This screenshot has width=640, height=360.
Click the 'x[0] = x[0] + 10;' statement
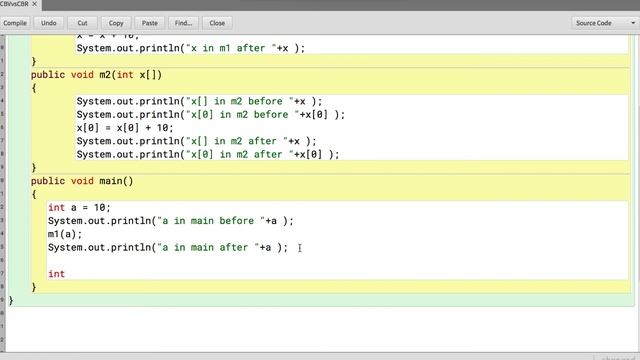tap(125, 128)
